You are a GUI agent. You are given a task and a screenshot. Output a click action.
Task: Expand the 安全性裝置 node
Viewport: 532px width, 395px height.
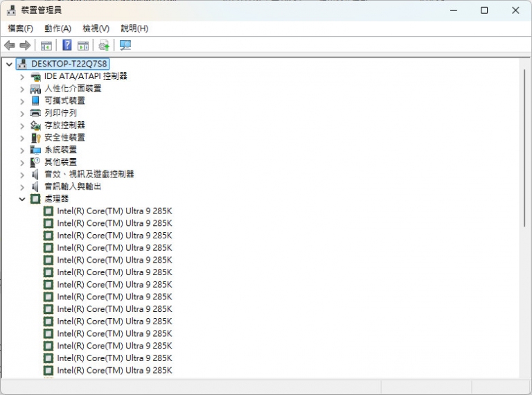[x=22, y=138]
